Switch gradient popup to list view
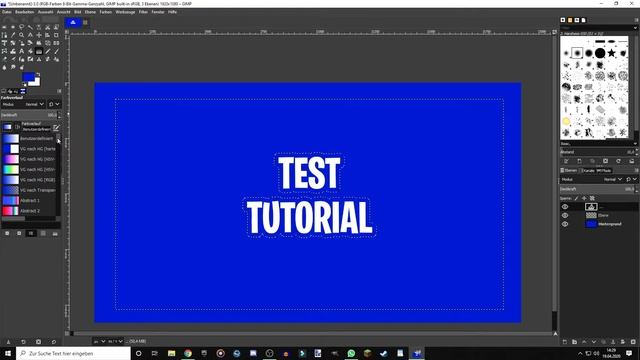Screen dimensions: 640x360 31,233
